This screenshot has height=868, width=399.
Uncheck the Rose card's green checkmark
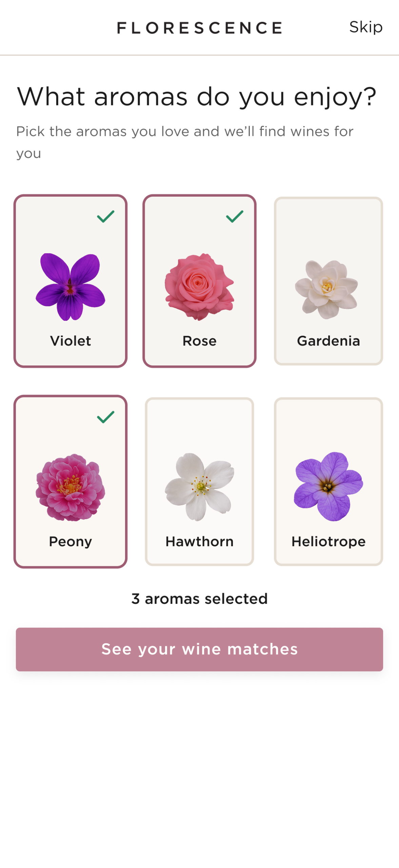click(x=235, y=216)
